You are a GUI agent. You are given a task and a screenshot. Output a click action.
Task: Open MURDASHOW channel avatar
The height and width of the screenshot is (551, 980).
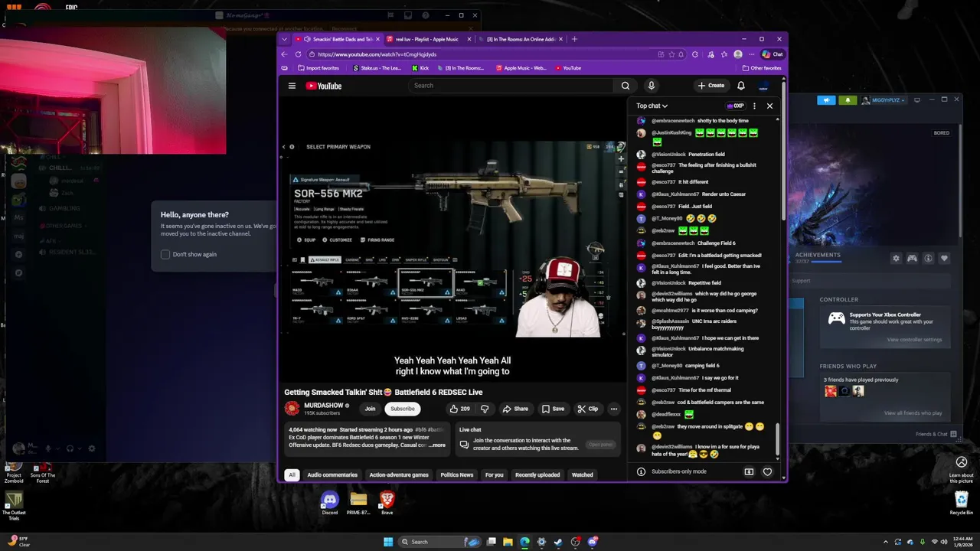292,409
